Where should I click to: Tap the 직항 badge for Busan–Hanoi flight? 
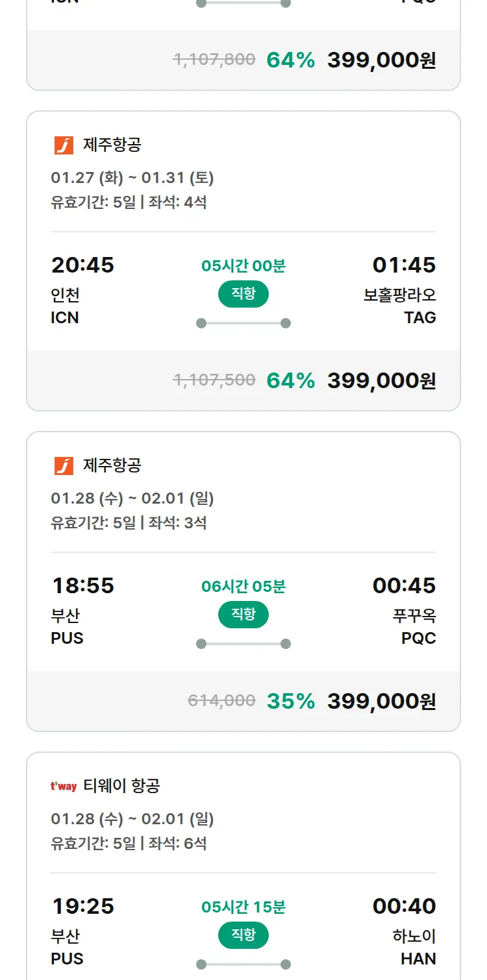point(243,935)
